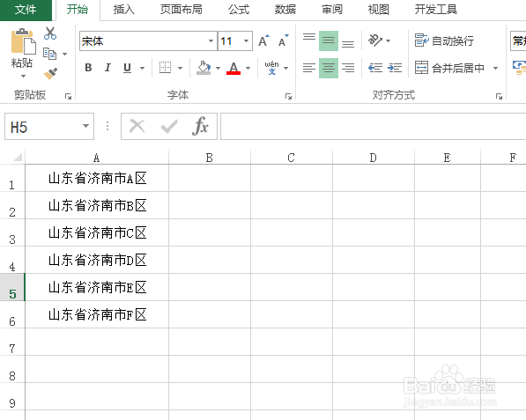The image size is (526, 420).
Task: Expand fill color dropdown arrow
Action: 218,68
